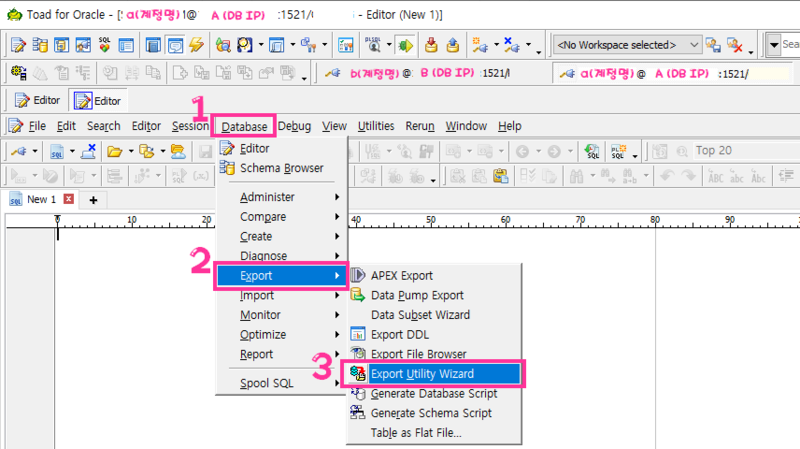
Task: Click the upload arrow toolbar icon
Action: point(453,45)
